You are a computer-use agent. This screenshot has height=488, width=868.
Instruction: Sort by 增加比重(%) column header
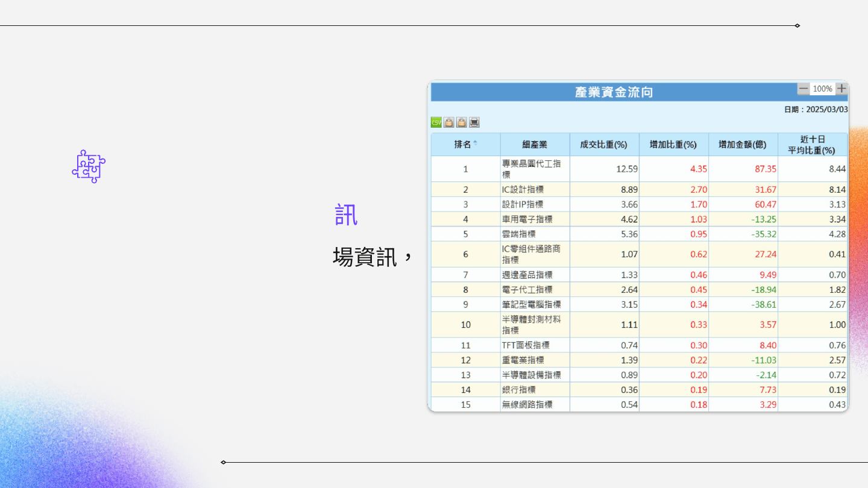point(673,145)
